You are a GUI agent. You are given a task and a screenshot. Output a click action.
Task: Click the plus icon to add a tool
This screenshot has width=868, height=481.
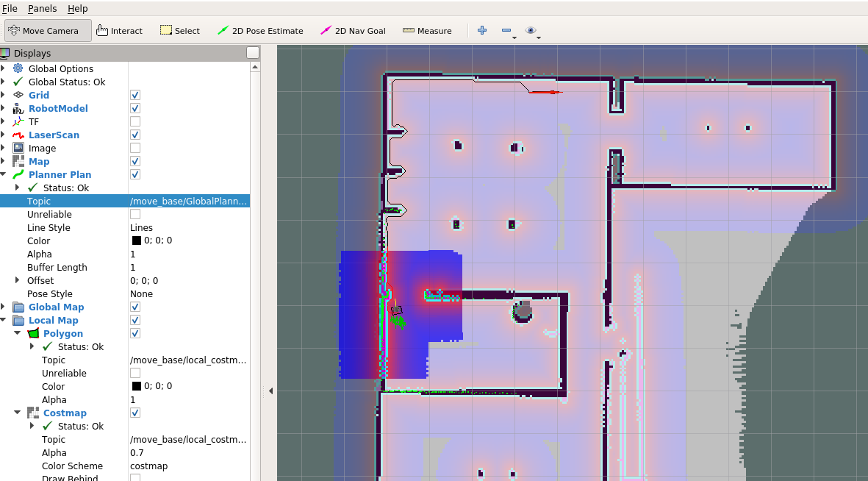[481, 30]
